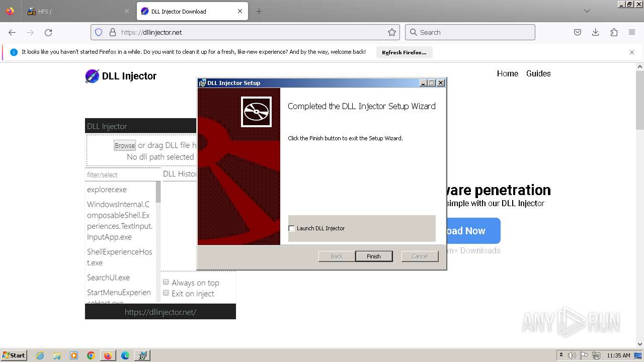Select ShellExperienceHost.exe in the process list
The height and width of the screenshot is (362, 644).
coord(120,257)
